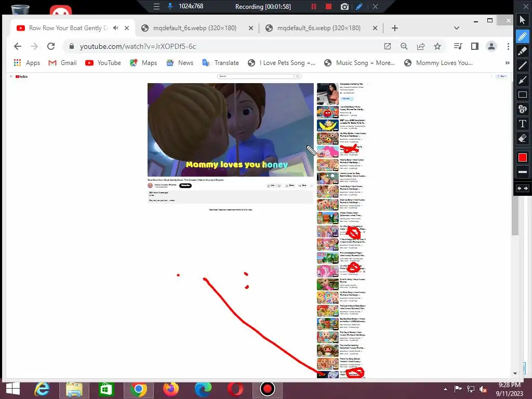Select the highlighter marker tool

523,51
